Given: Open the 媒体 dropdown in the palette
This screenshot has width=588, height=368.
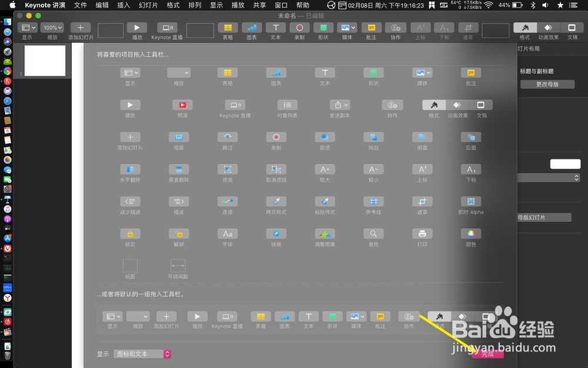Looking at the screenshot, I should point(422,73).
